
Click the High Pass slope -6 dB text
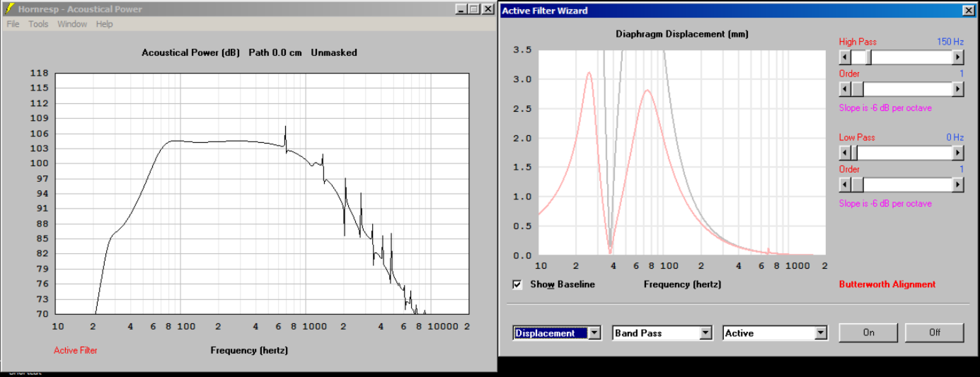885,108
